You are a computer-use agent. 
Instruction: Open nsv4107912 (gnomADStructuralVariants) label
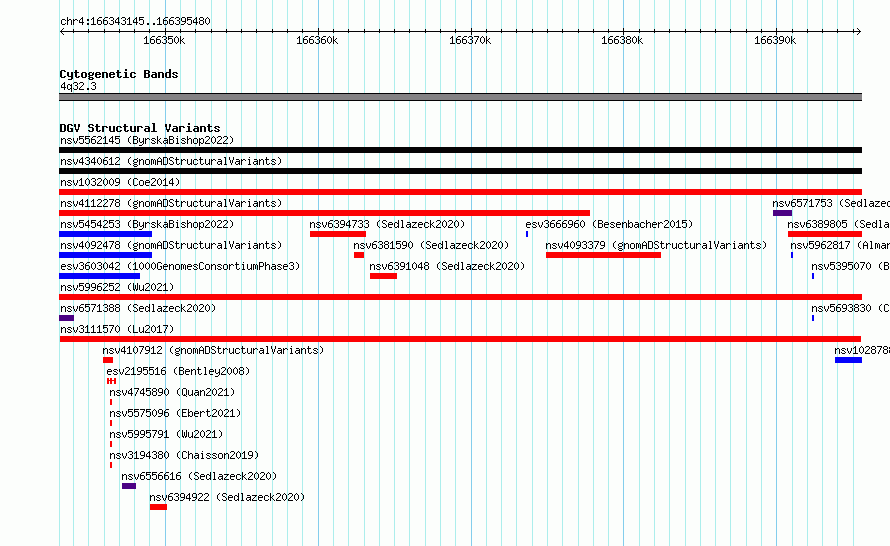213,350
